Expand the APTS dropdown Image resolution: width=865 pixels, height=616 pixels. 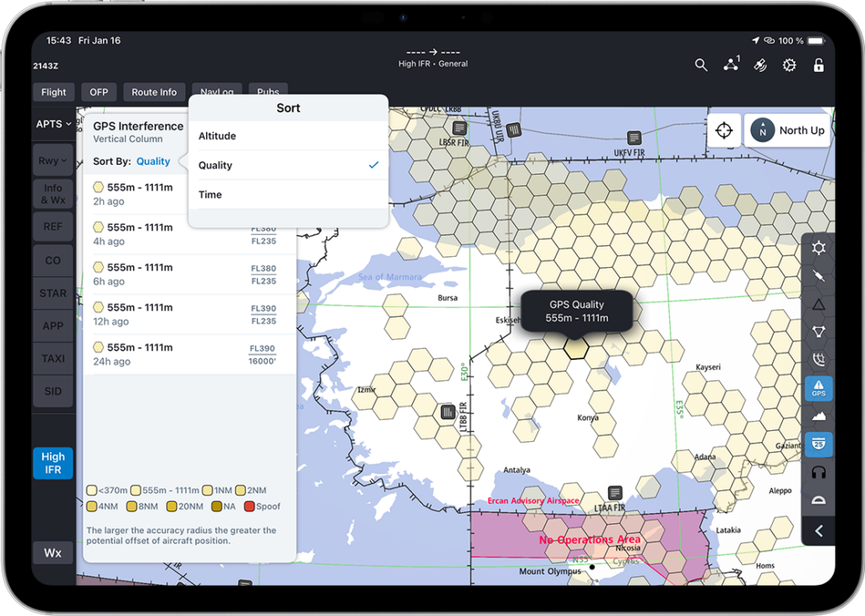coord(53,123)
